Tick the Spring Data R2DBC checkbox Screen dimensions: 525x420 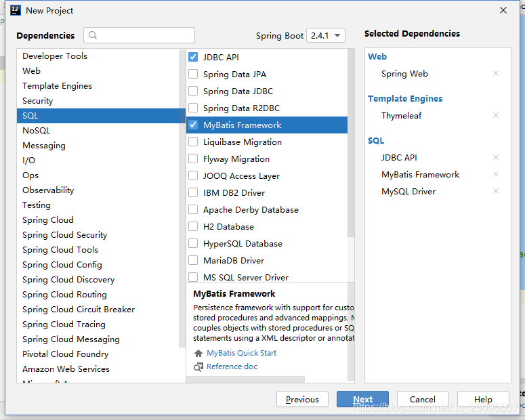pyautogui.click(x=193, y=108)
